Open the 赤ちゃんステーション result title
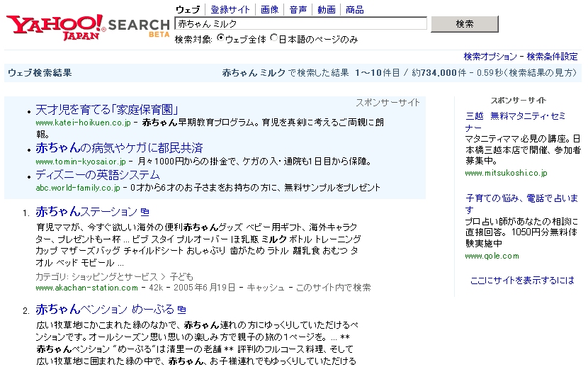The image size is (588, 367). point(86,211)
